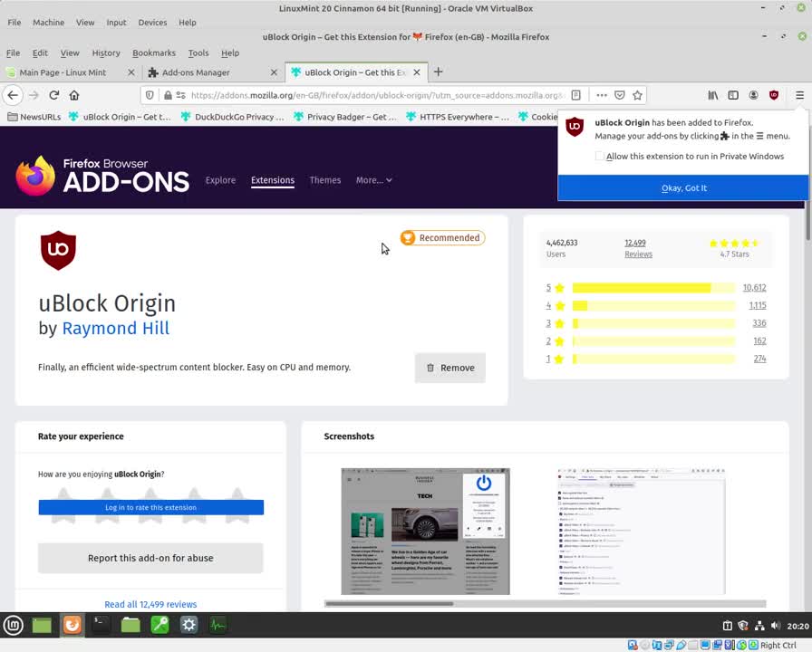Open Raymond Hill author link
812x652 pixels.
coord(115,328)
